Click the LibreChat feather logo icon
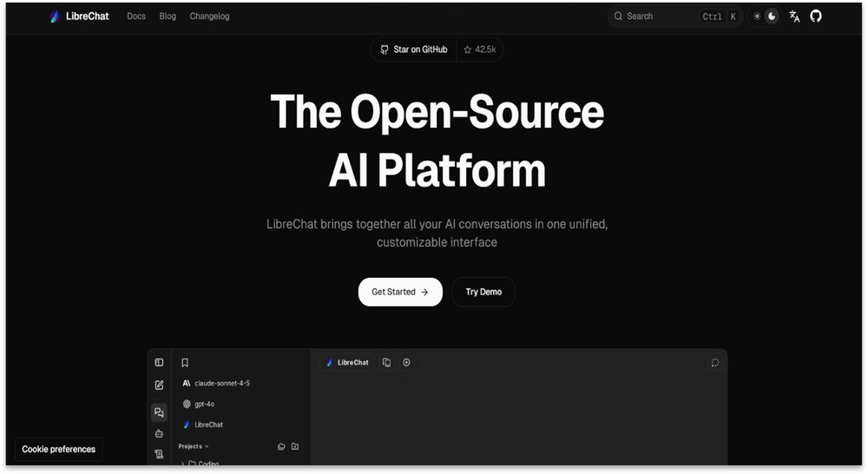 point(55,16)
